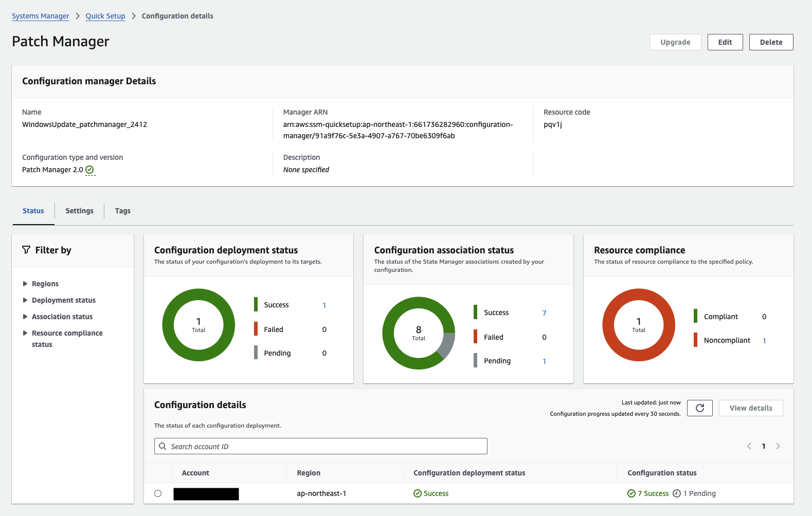812x516 pixels.
Task: Click the Region column header
Action: coord(309,473)
